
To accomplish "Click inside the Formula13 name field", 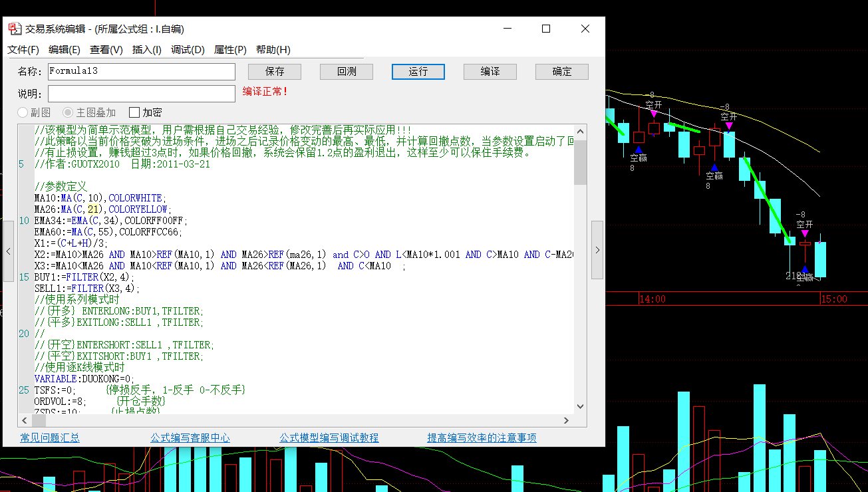I will coord(141,71).
